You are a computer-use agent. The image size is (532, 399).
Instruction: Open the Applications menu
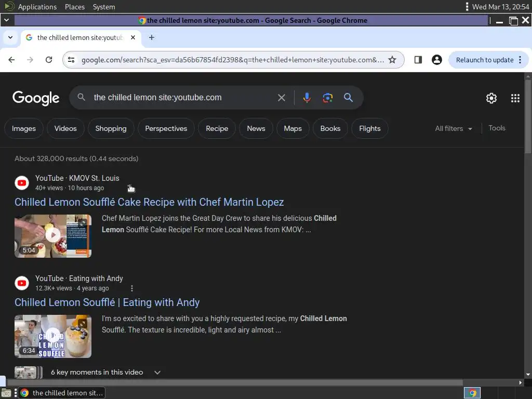pos(37,7)
